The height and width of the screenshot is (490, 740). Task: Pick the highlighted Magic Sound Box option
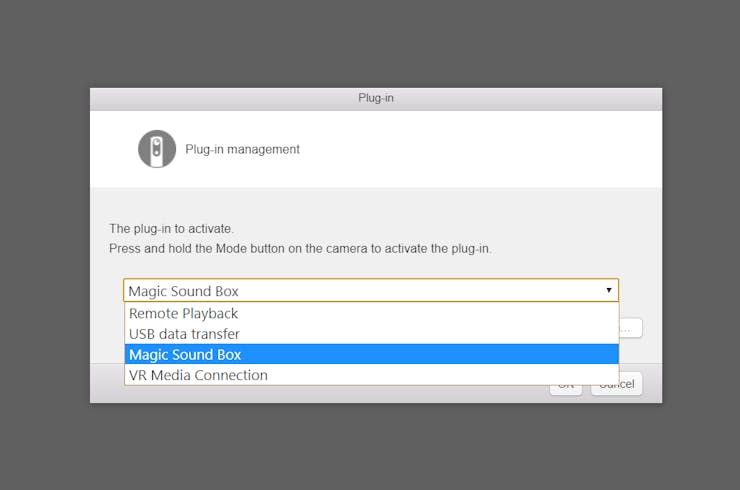pos(185,354)
